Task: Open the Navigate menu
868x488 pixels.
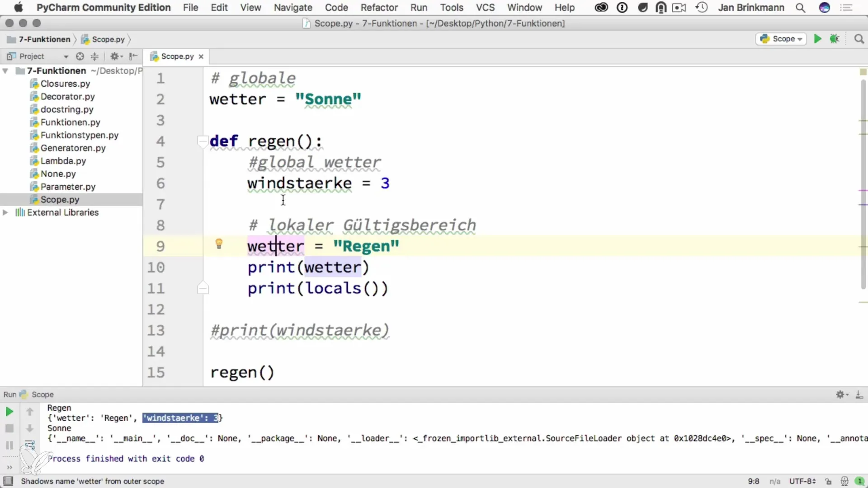Action: click(293, 8)
